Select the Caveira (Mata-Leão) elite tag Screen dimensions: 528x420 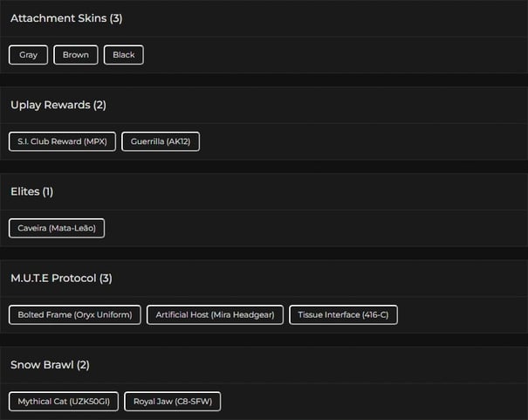pyautogui.click(x=57, y=228)
